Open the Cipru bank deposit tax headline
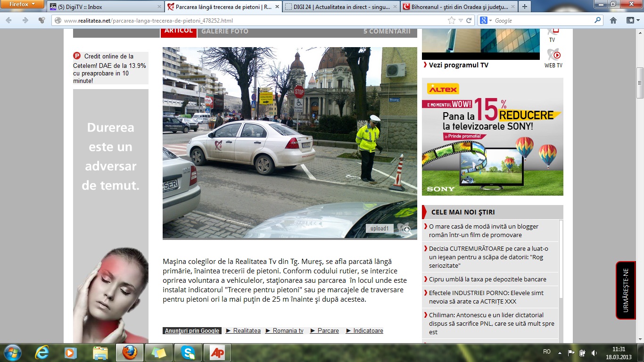The image size is (644, 362). pos(487,279)
